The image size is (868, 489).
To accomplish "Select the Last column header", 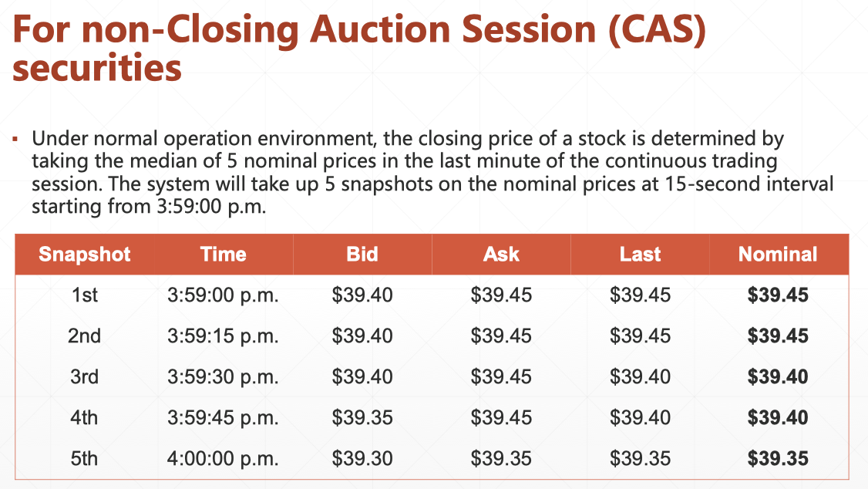I will pyautogui.click(x=640, y=255).
